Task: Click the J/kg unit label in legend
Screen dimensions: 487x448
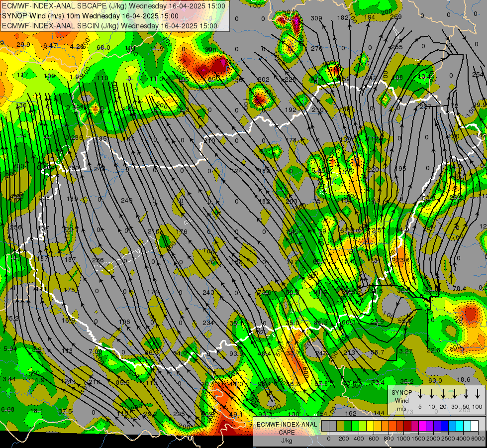Action: (x=287, y=440)
